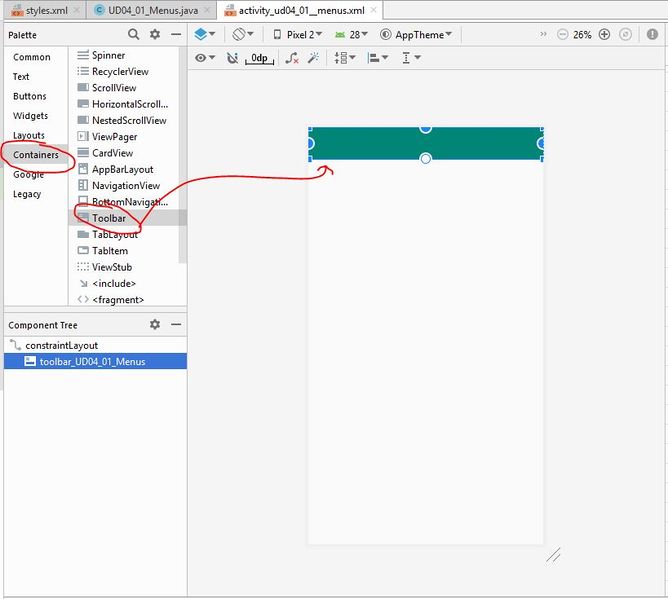Image resolution: width=668 pixels, height=599 pixels.
Task: Open guidelines dropdown
Action: 411,58
